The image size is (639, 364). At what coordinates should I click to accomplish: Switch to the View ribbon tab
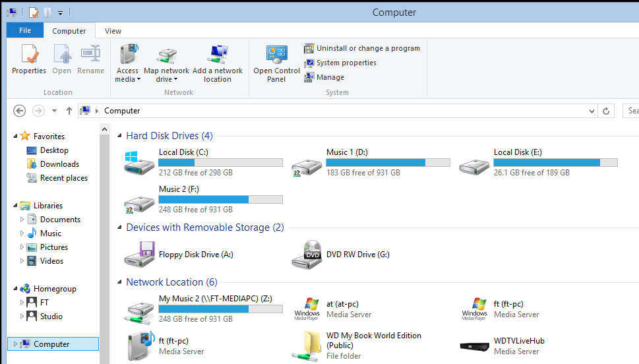click(x=113, y=31)
